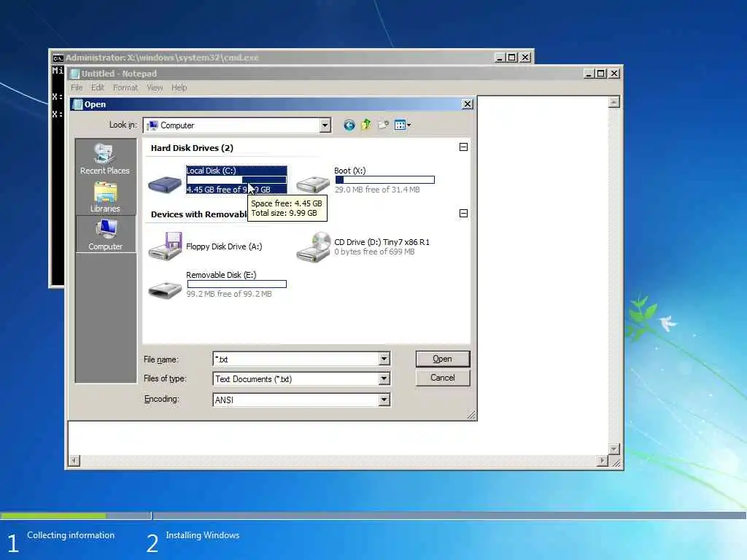Select the Boot (X:) drive icon
747x560 pixels.
pos(312,183)
